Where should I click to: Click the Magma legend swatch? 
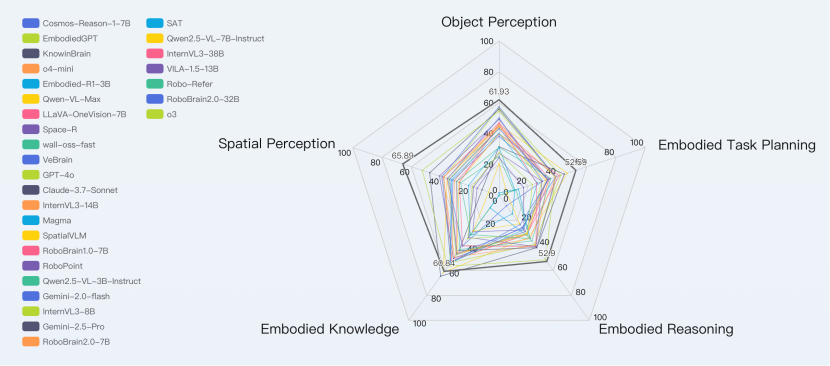(x=31, y=220)
